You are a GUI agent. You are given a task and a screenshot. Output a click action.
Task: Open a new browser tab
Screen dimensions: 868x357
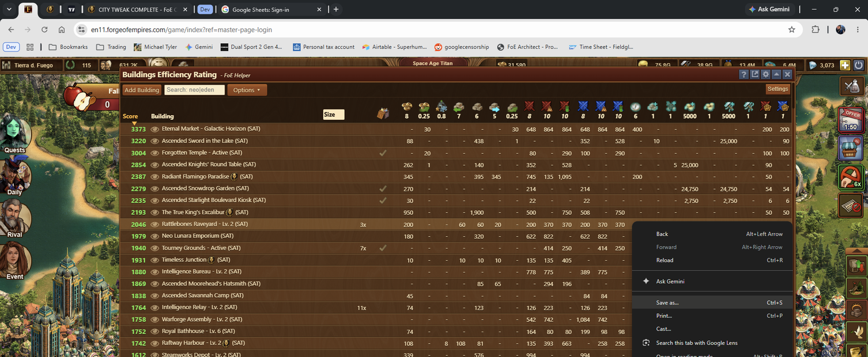336,9
